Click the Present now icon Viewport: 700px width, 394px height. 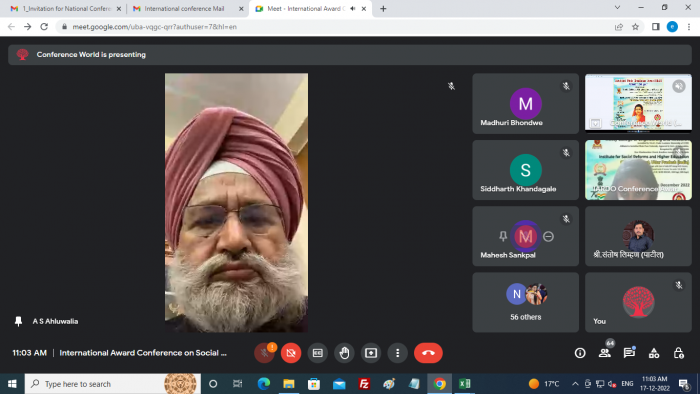371,353
